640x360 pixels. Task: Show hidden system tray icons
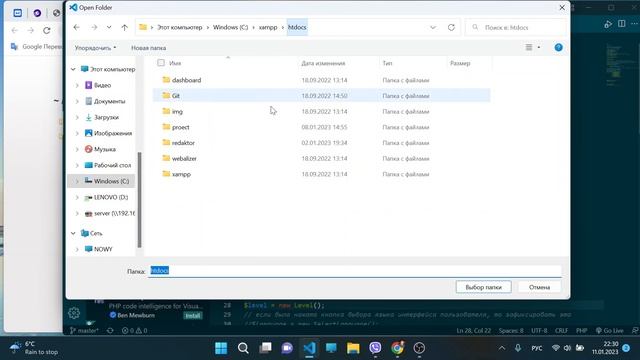pos(502,348)
